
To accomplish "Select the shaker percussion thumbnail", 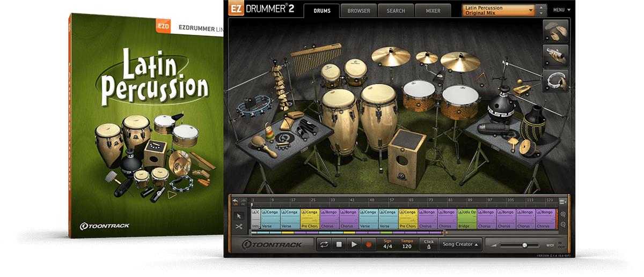I will pos(556,55).
